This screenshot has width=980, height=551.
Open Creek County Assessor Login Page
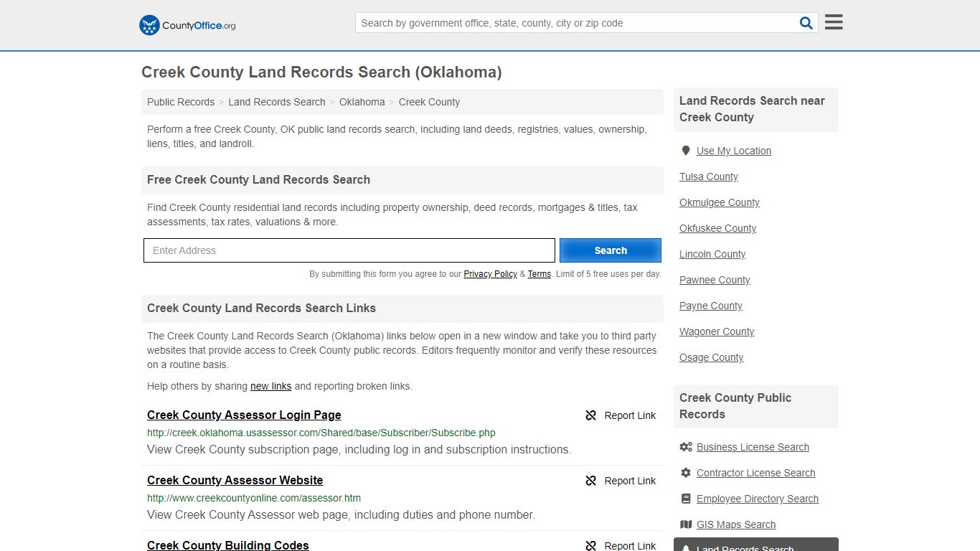tap(244, 415)
